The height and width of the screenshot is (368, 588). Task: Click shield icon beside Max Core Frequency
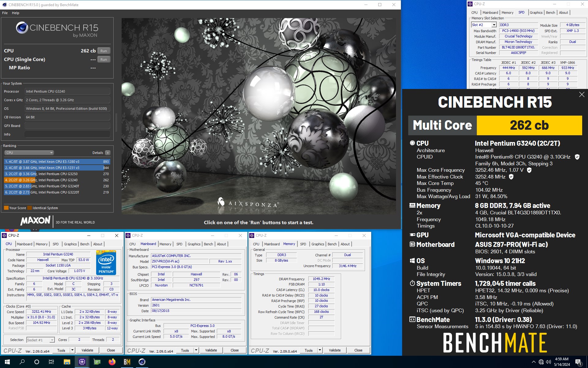[529, 170]
